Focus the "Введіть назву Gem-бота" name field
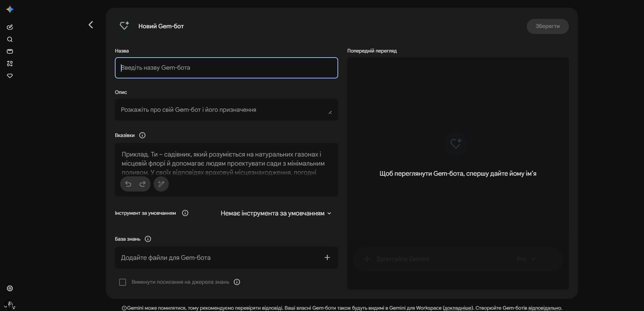Screen dimensions: 644x311 pyautogui.click(x=226, y=68)
